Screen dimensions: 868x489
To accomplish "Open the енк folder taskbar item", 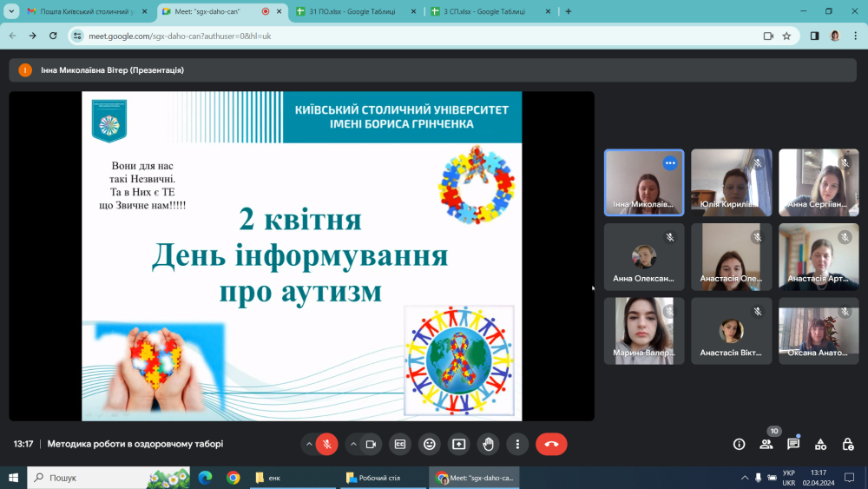I will (x=293, y=478).
